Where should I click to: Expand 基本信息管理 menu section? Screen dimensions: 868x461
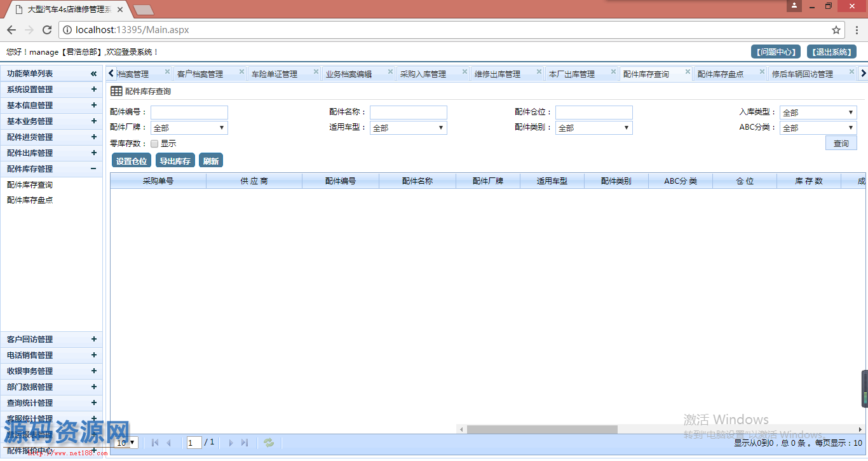coord(94,106)
